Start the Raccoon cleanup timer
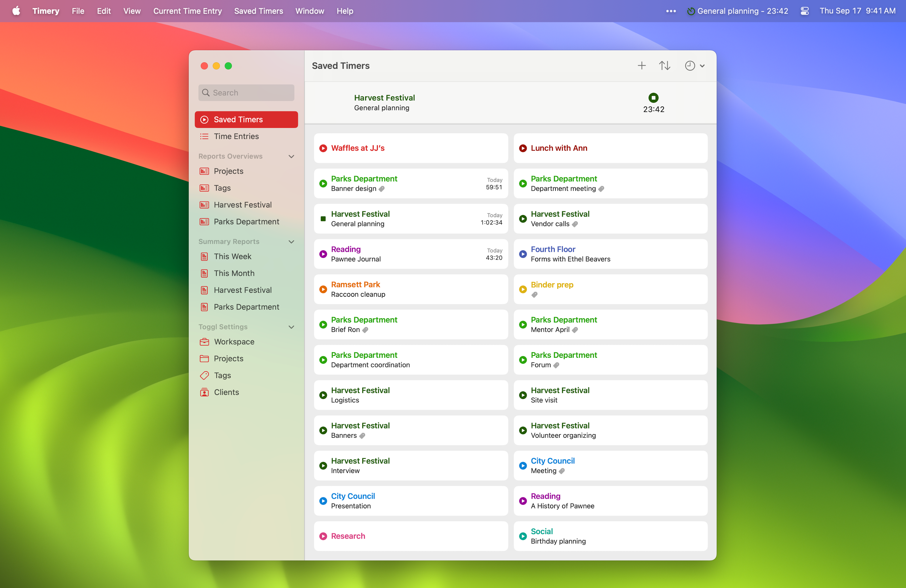Image resolution: width=906 pixels, height=588 pixels. tap(323, 290)
